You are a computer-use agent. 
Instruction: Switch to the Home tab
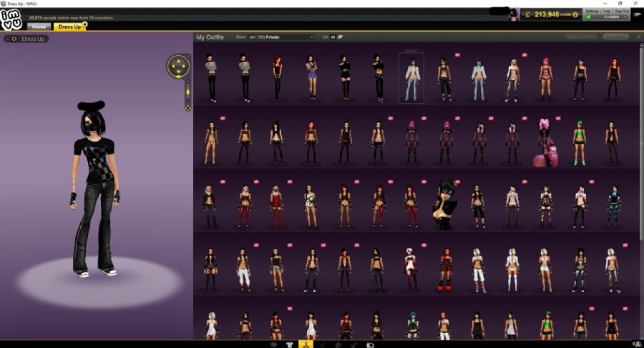pos(39,26)
